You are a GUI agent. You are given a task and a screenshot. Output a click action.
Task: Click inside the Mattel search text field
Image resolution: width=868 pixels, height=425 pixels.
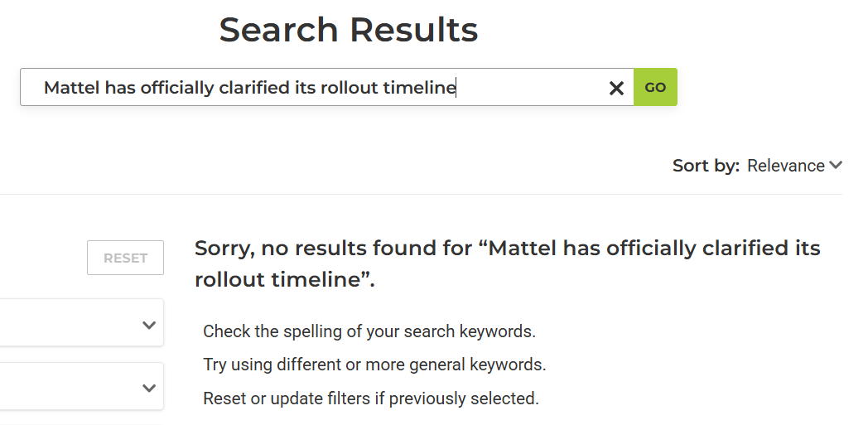coord(315,88)
